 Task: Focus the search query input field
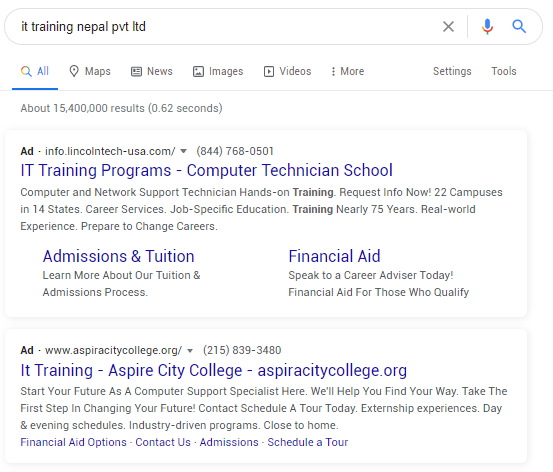pyautogui.click(x=226, y=26)
